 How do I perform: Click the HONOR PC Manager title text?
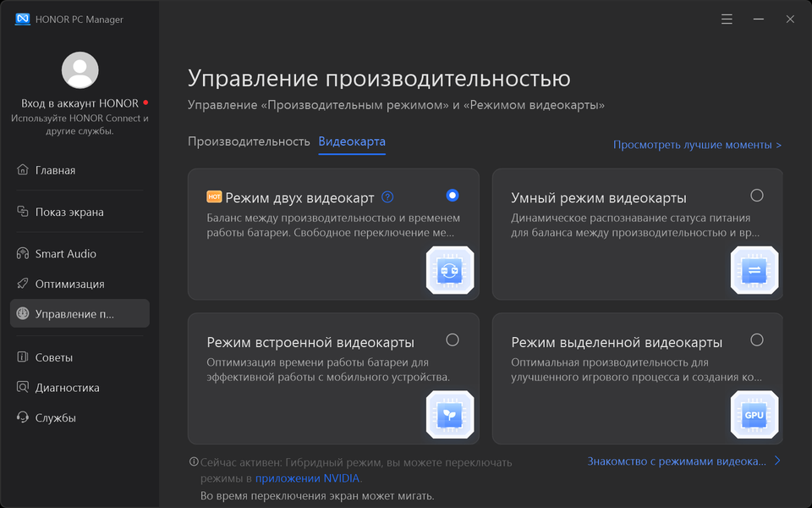pyautogui.click(x=80, y=19)
